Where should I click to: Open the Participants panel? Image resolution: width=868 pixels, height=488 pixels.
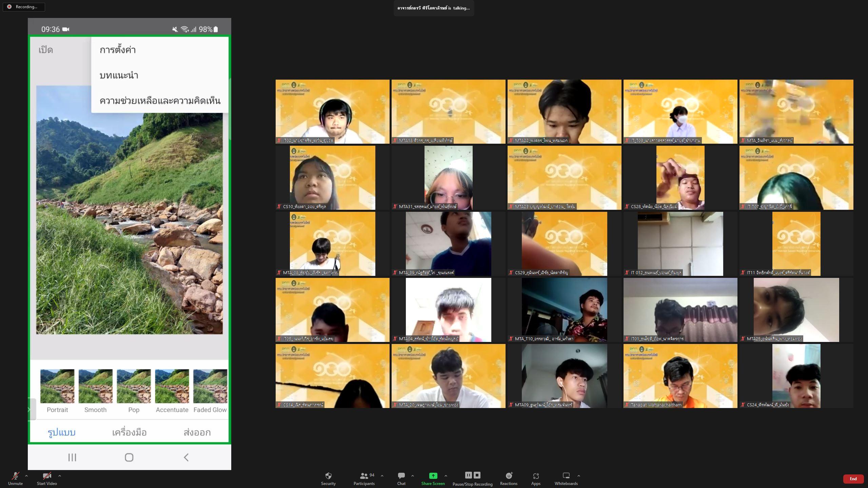point(364,479)
